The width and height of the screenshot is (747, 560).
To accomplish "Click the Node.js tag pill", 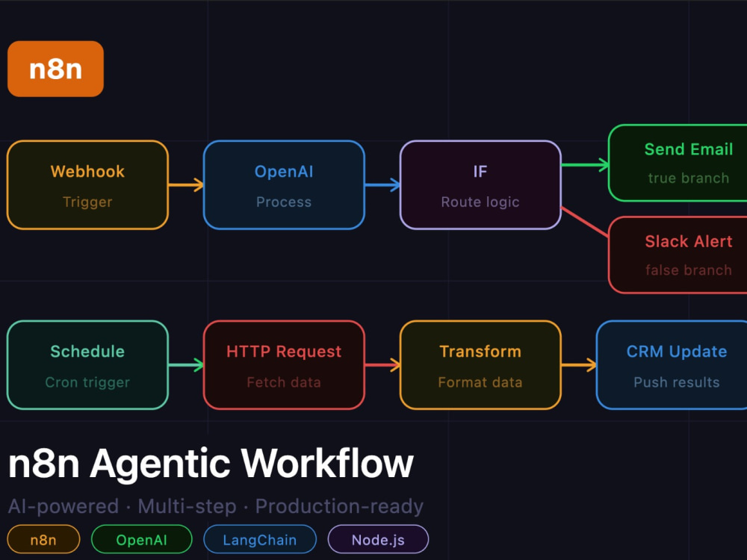I will 378,540.
